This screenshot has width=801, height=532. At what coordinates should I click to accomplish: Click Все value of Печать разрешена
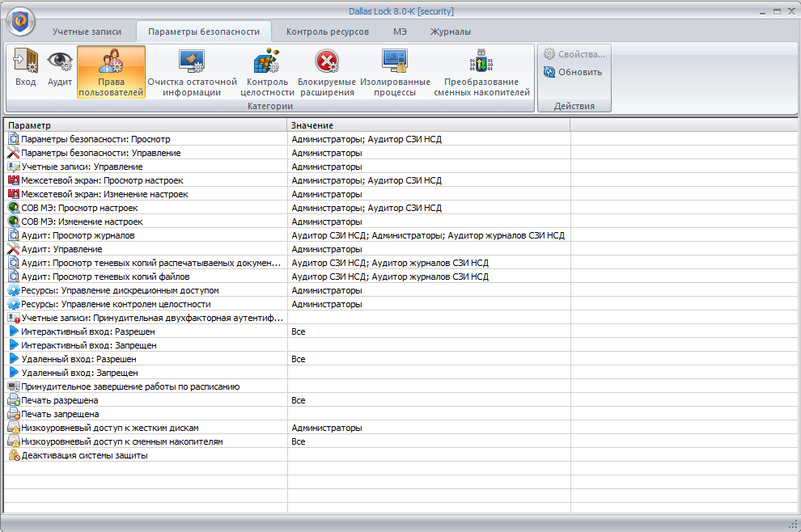(x=299, y=400)
